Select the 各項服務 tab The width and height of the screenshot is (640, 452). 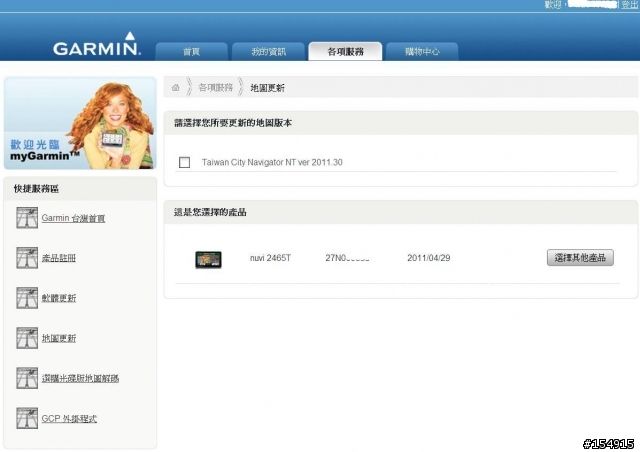click(x=345, y=51)
